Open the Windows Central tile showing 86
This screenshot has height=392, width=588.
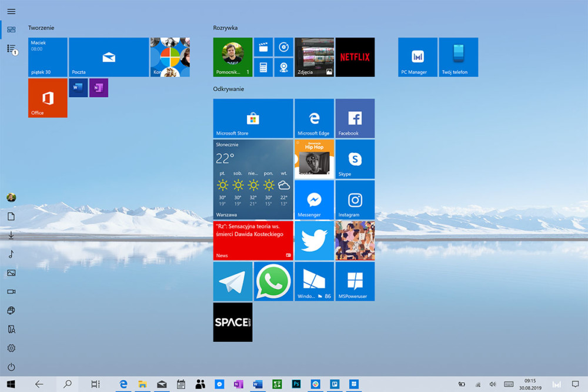314,282
